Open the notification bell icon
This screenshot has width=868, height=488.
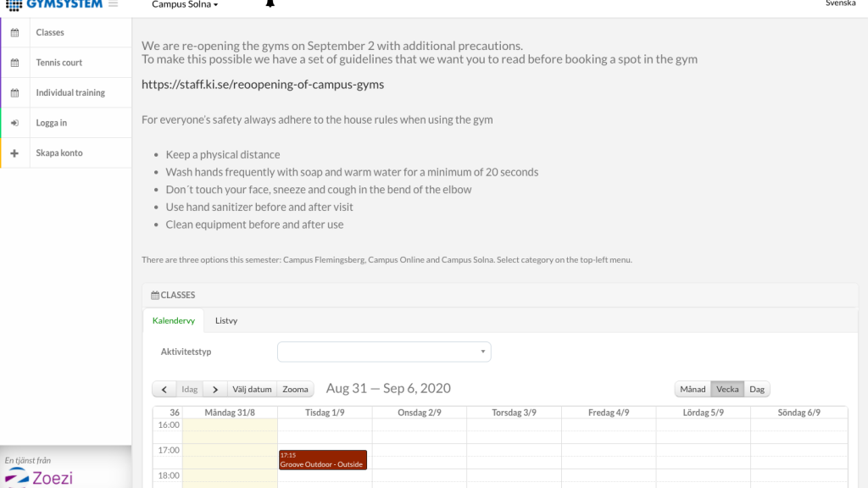[x=270, y=3]
